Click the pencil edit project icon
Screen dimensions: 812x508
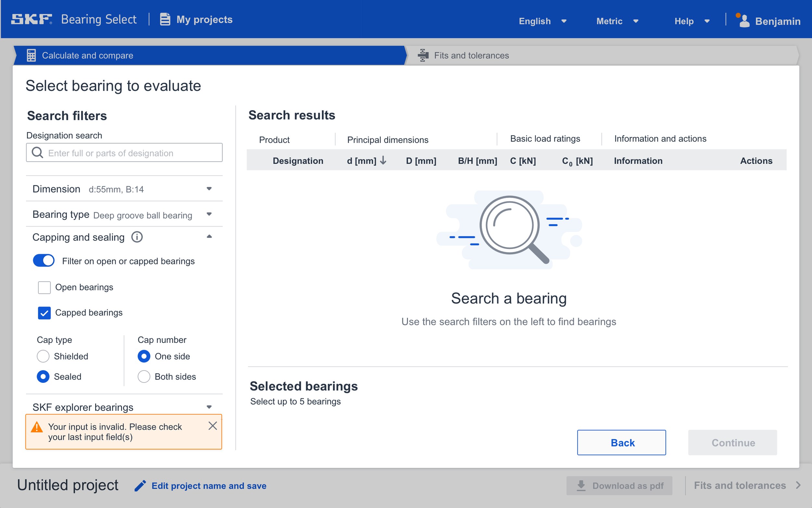[x=140, y=486]
